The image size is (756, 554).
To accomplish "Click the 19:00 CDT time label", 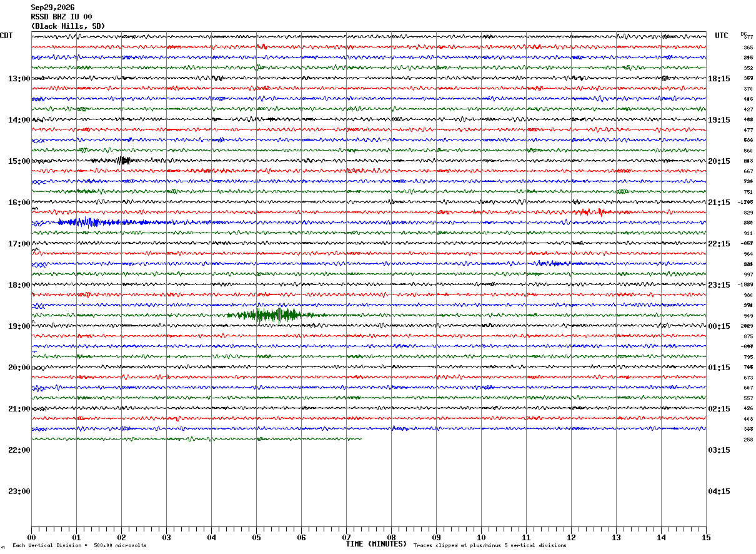I will pos(19,326).
